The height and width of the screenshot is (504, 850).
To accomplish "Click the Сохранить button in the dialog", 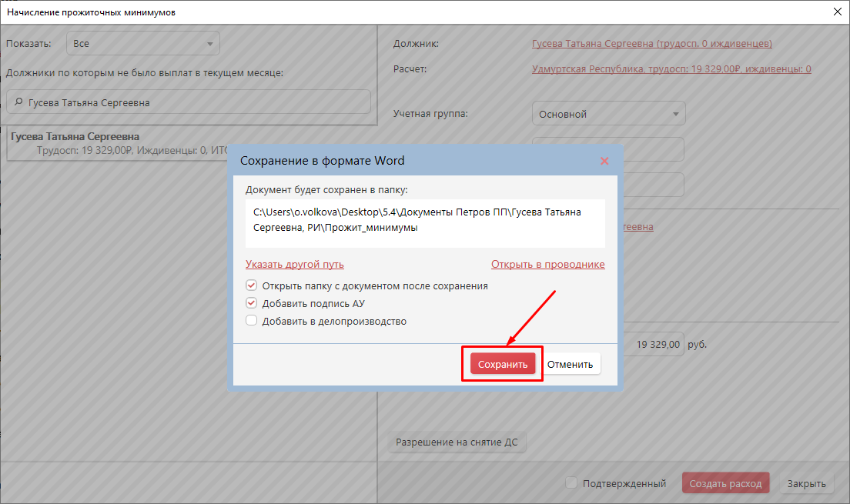I will [x=503, y=364].
